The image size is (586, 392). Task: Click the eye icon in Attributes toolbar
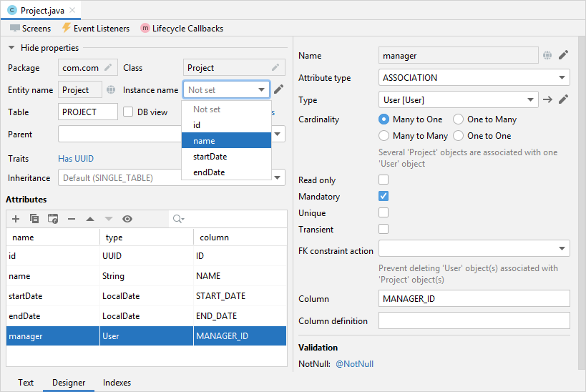(x=127, y=219)
